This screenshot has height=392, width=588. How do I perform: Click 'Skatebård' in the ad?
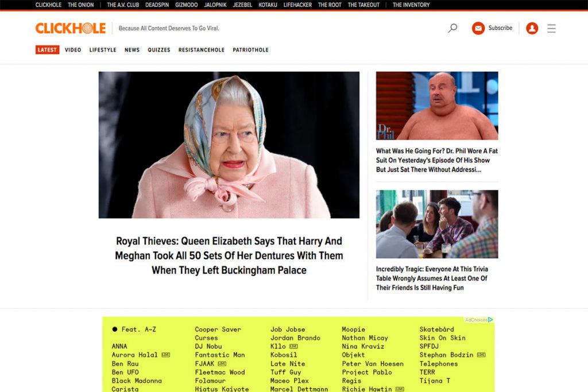coord(436,329)
